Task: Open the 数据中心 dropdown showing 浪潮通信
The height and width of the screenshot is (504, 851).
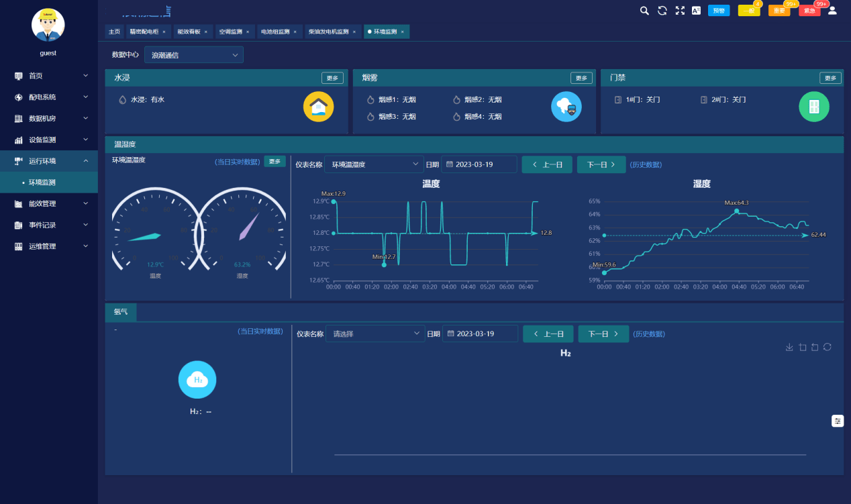Action: [194, 55]
